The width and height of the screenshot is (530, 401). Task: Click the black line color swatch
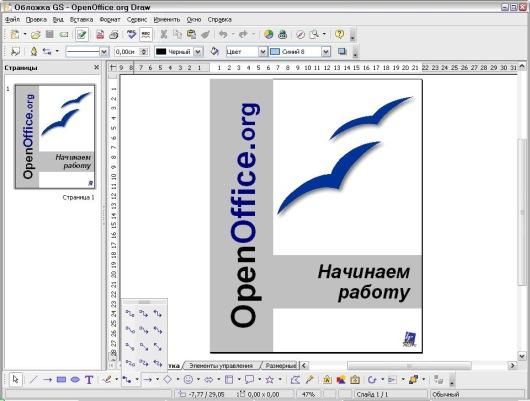click(161, 52)
